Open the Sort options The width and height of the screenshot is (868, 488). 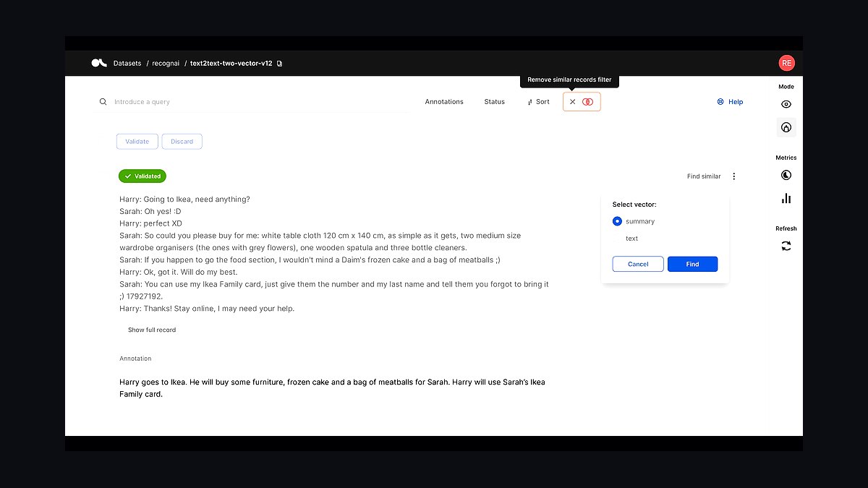pos(539,102)
